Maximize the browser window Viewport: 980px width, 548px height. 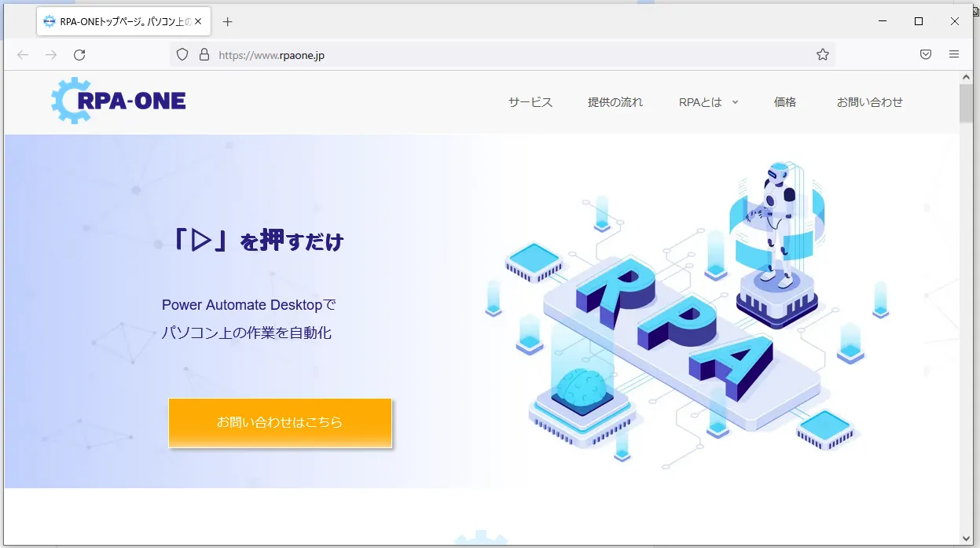coord(918,22)
